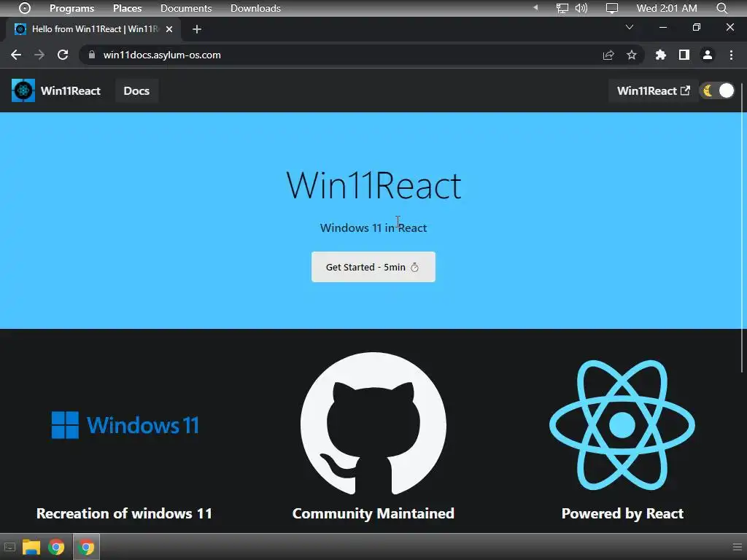Viewport: 747px width, 560px height.
Task: Bookmark this page with the star icon
Action: pyautogui.click(x=632, y=55)
